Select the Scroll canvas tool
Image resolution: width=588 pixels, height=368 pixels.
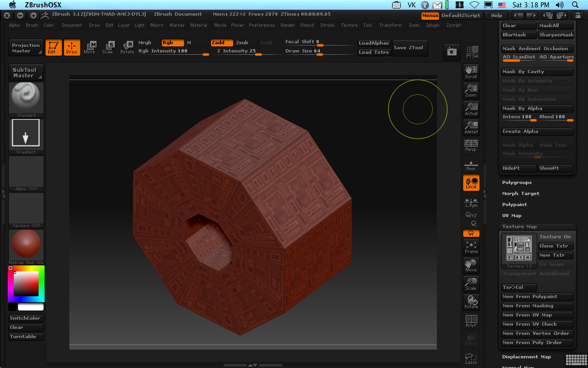(471, 72)
